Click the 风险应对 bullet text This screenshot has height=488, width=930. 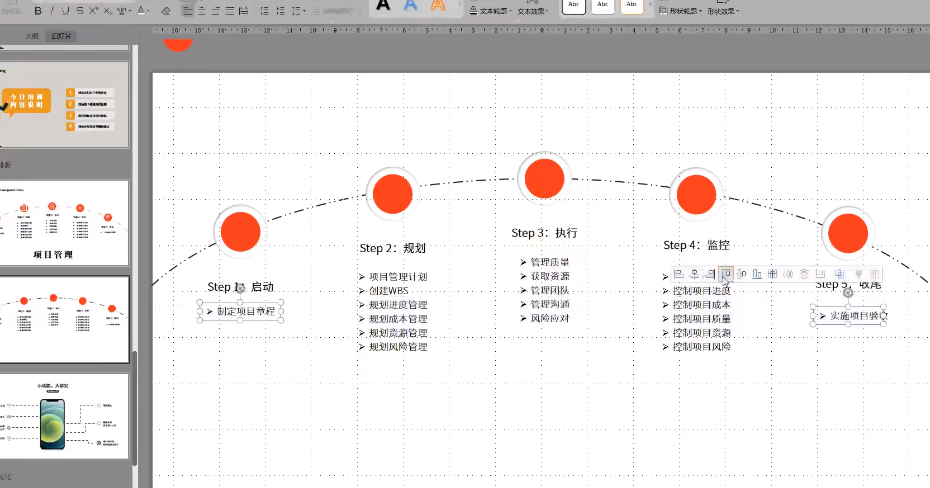pos(550,318)
